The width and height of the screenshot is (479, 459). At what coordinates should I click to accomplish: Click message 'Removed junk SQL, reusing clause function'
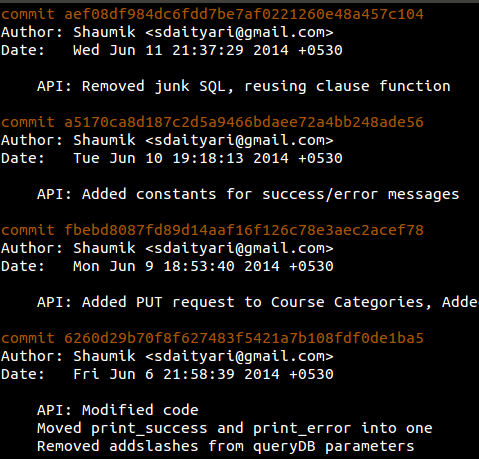266,87
